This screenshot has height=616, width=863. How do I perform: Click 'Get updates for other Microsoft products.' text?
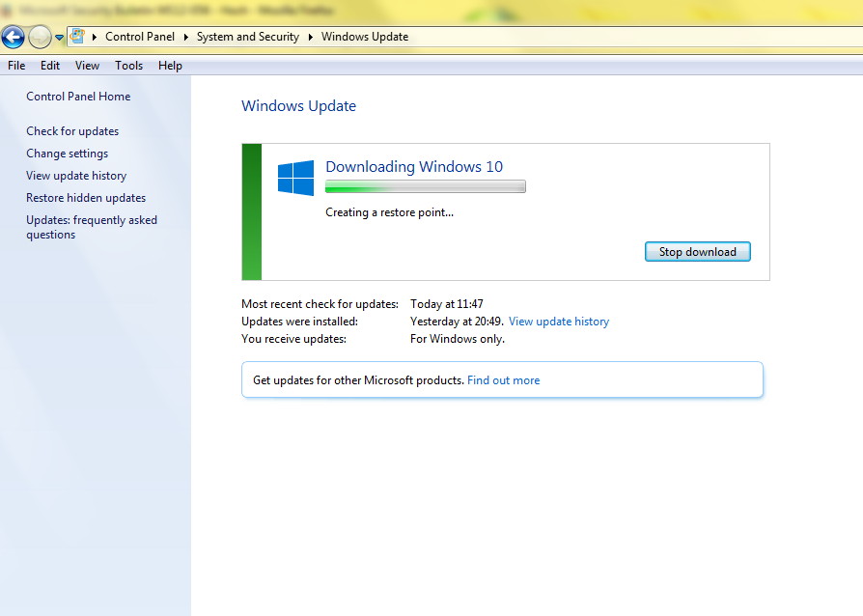pyautogui.click(x=358, y=380)
